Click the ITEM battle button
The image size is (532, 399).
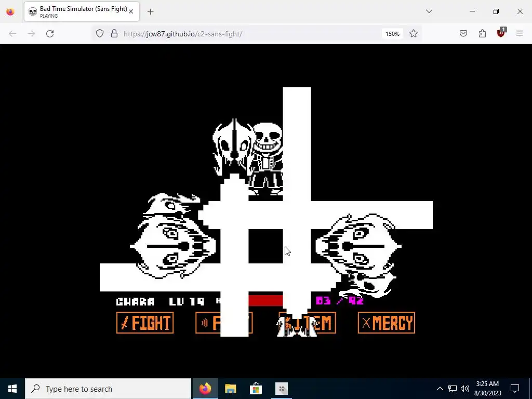tap(307, 323)
